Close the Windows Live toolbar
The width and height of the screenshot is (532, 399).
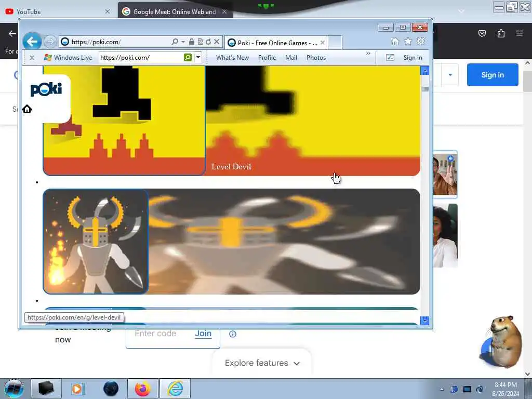tap(32, 58)
